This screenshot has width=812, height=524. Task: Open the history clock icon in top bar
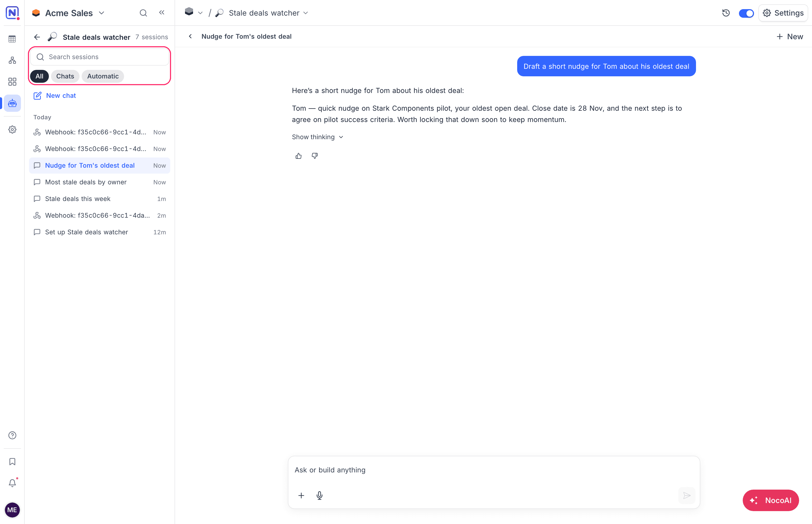[x=726, y=13]
